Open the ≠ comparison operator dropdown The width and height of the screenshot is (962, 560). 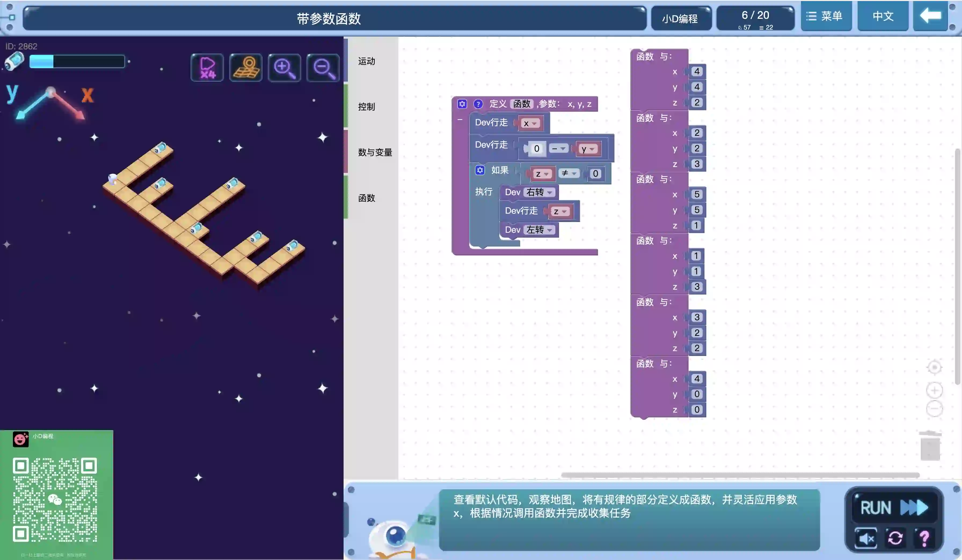tap(569, 174)
